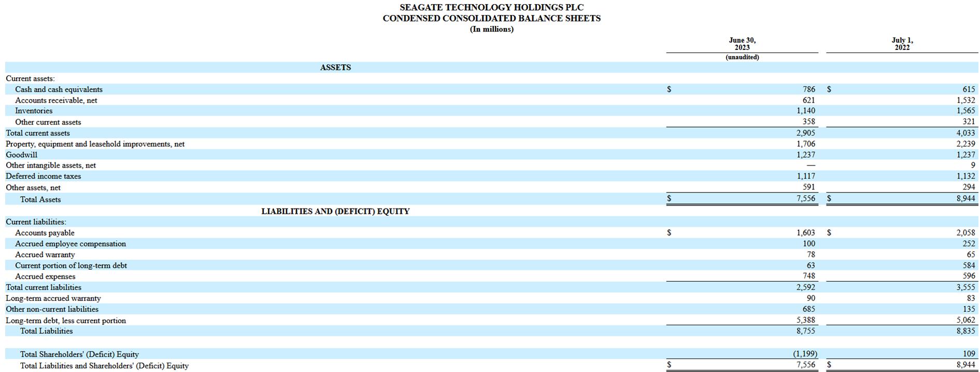Click other intangible assets value 9
The width and height of the screenshot is (980, 372).
tap(973, 165)
